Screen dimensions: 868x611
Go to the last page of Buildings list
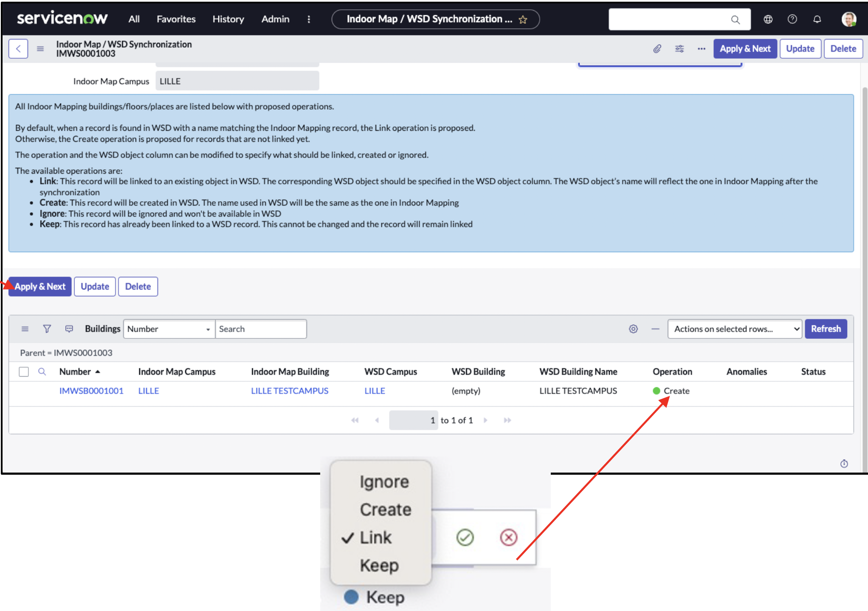click(x=507, y=420)
